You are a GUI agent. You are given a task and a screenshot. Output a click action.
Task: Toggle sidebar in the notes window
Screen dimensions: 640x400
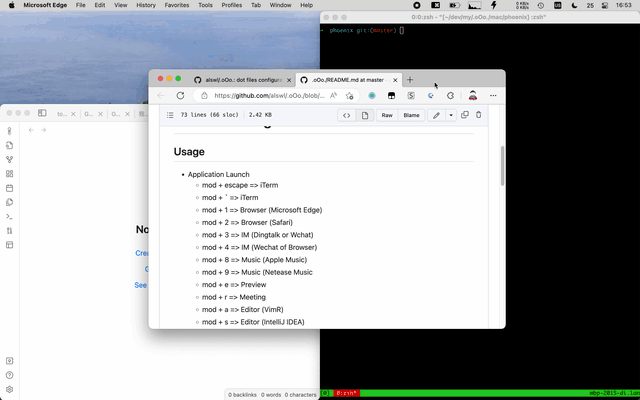pyautogui.click(x=42, y=113)
